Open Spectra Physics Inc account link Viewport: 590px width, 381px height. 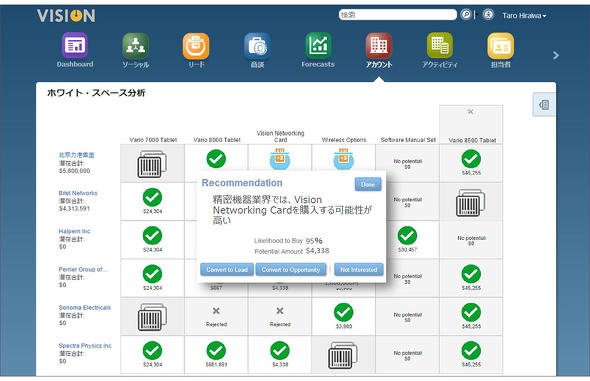85,346
